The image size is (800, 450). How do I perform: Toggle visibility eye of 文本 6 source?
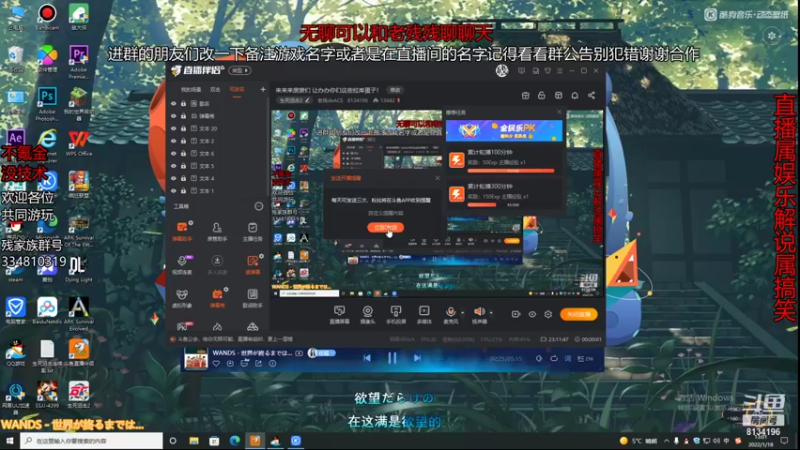[x=173, y=154]
